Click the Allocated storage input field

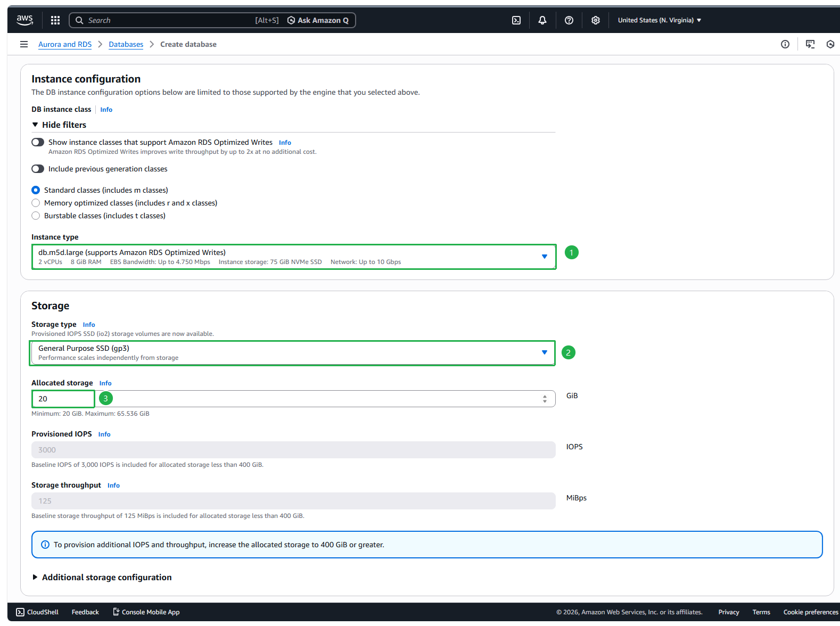pyautogui.click(x=293, y=399)
